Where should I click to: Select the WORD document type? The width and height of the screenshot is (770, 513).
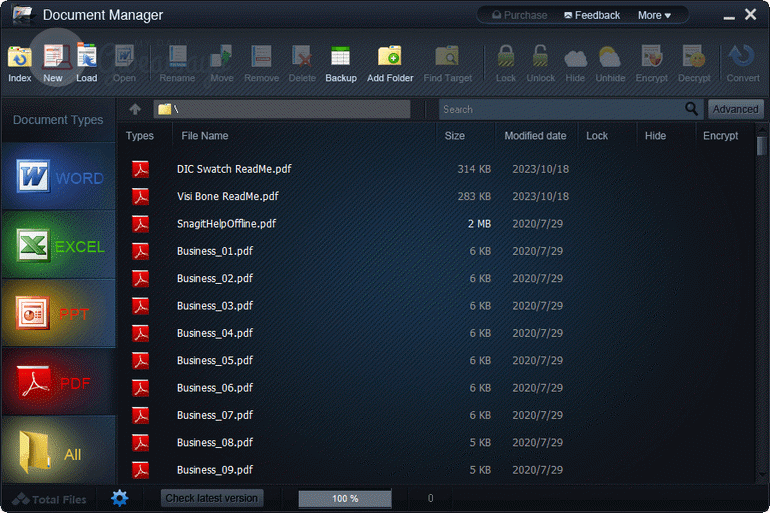coord(59,178)
